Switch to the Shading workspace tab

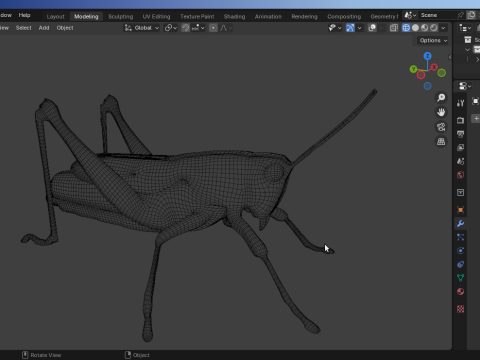click(x=234, y=16)
